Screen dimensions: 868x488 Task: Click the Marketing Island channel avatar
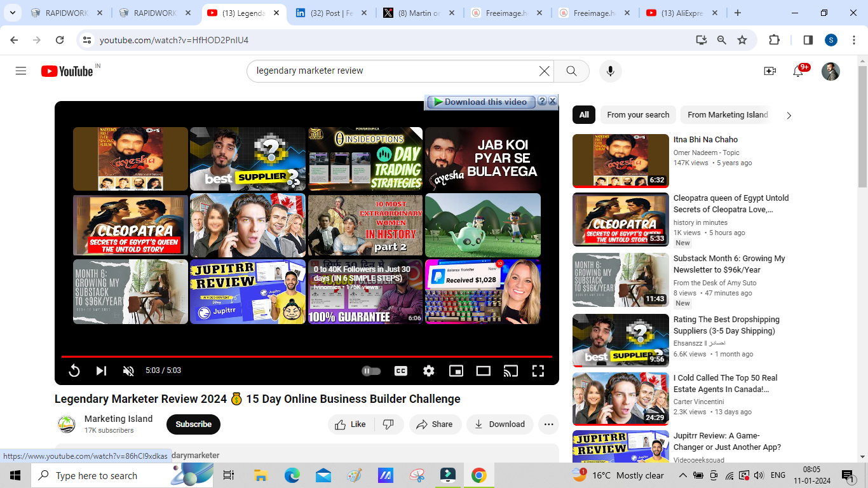pos(67,424)
